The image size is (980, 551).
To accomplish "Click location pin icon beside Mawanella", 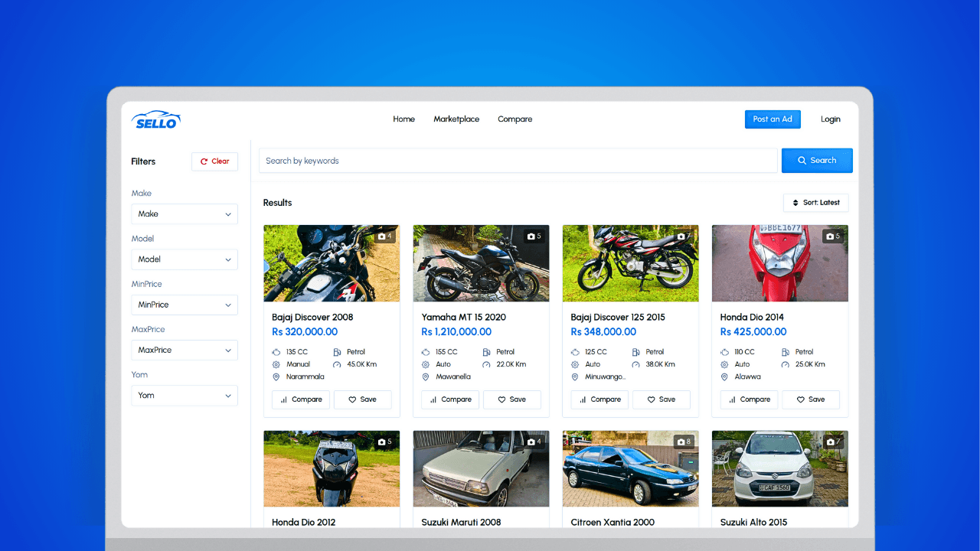I will point(426,377).
